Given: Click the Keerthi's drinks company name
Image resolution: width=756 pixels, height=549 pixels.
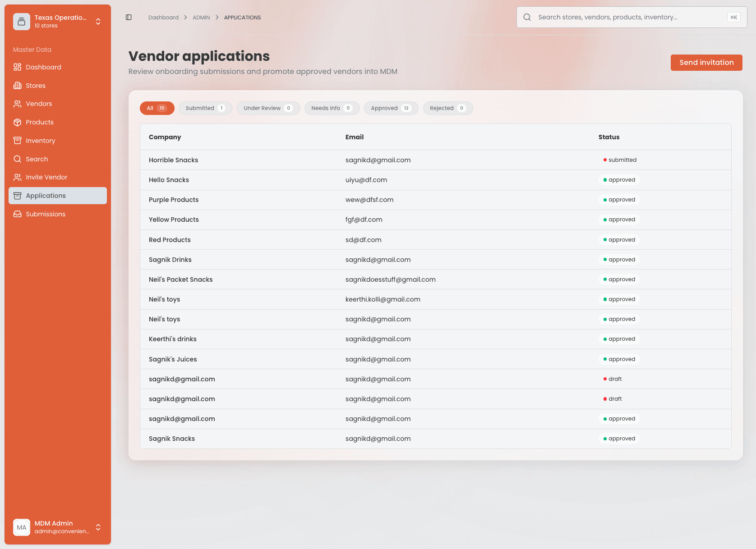Looking at the screenshot, I should pos(173,339).
